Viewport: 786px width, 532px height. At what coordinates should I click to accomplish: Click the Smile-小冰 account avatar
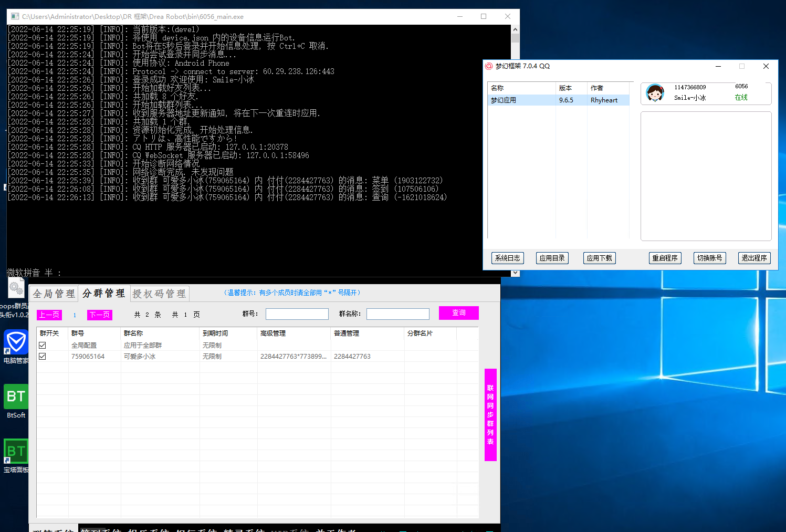pyautogui.click(x=655, y=93)
